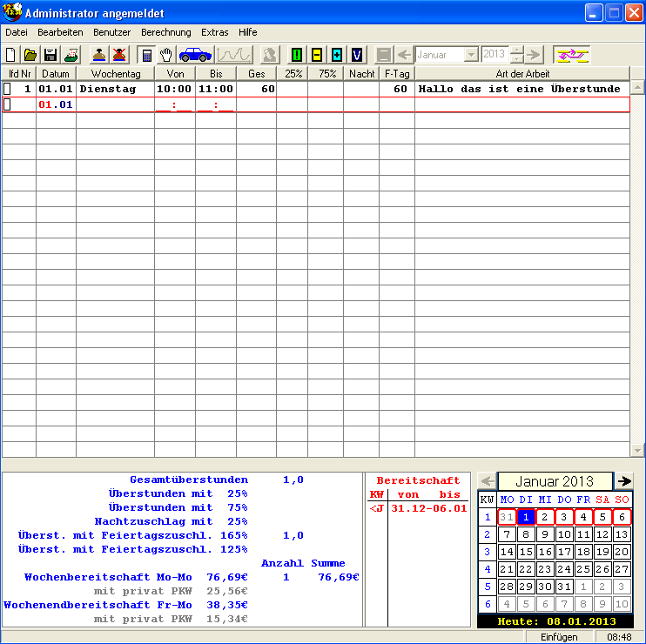Click the cyan plus icon

pos(337,55)
